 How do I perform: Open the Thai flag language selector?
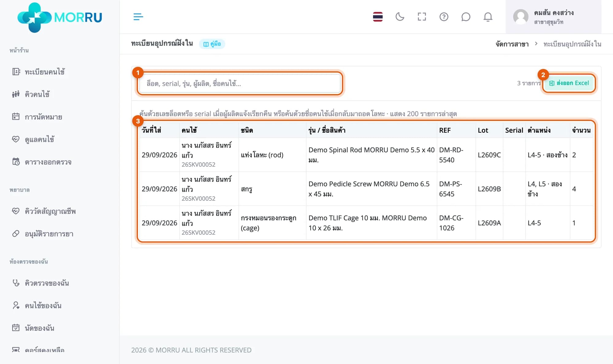click(x=378, y=17)
